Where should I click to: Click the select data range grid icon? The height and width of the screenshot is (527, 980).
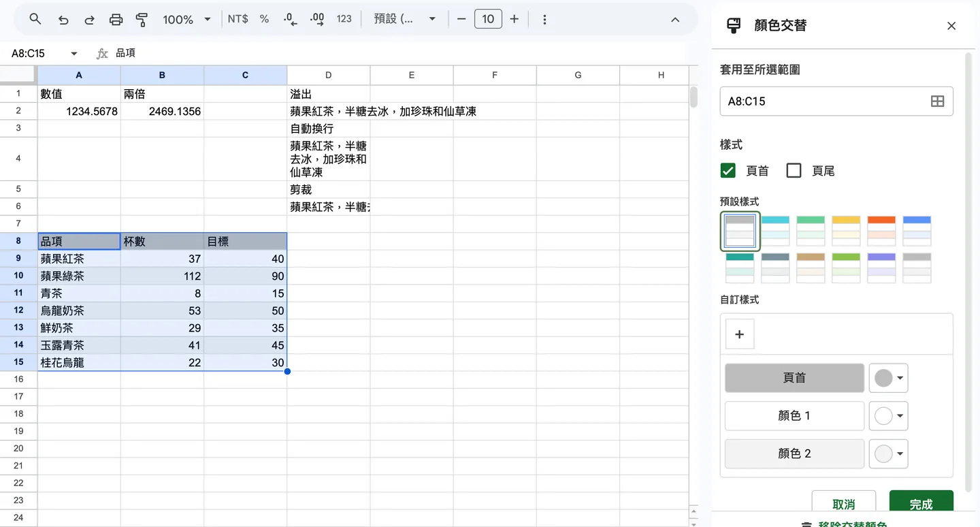937,101
